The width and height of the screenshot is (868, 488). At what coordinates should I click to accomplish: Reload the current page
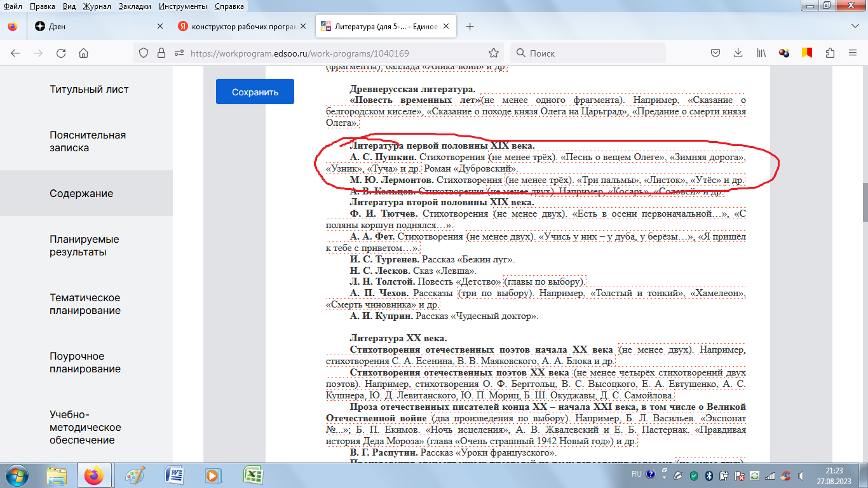[x=62, y=53]
